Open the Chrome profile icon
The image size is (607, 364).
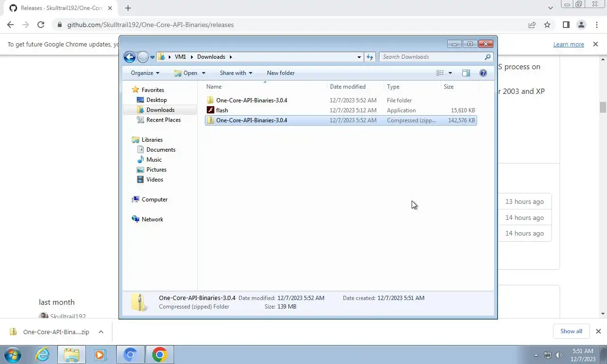coord(581,25)
